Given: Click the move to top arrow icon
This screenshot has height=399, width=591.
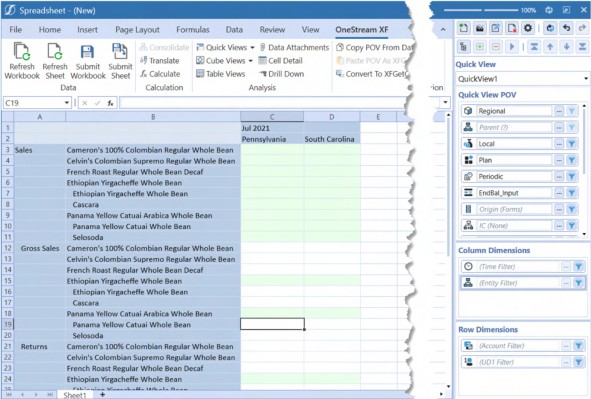Looking at the screenshot, I should [534, 47].
